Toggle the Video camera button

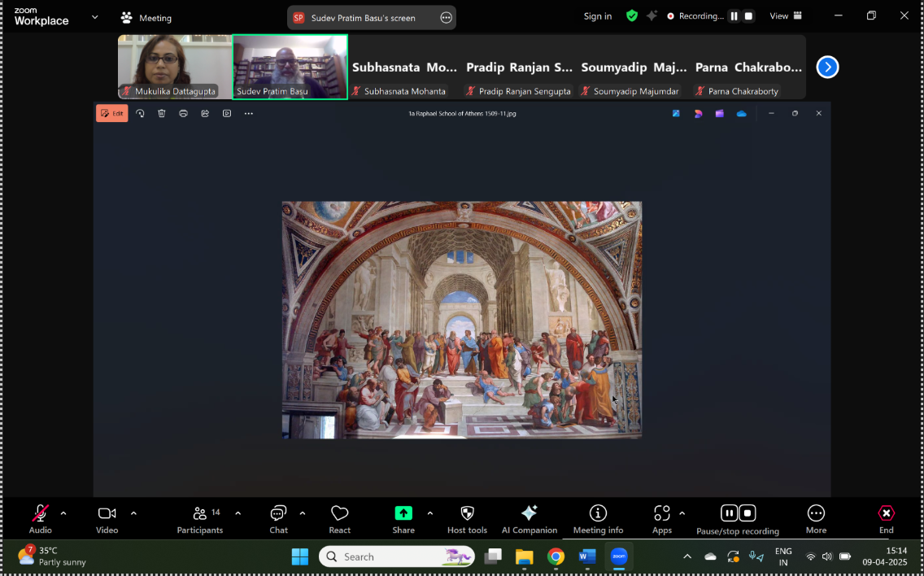(107, 519)
